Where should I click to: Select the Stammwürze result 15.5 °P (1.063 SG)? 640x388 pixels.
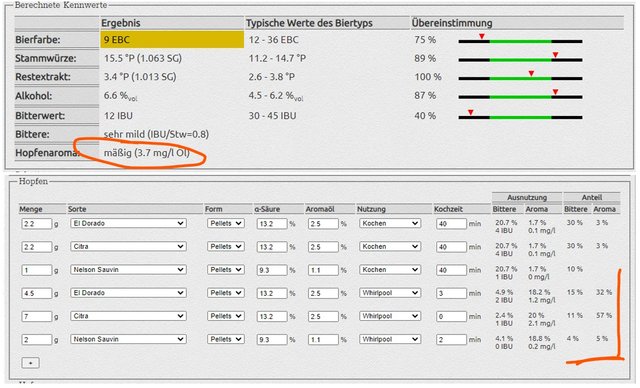click(x=143, y=58)
